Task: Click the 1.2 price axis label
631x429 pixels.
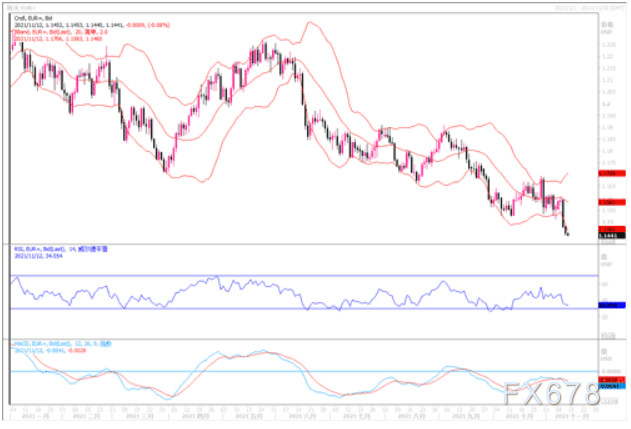Action: click(606, 104)
